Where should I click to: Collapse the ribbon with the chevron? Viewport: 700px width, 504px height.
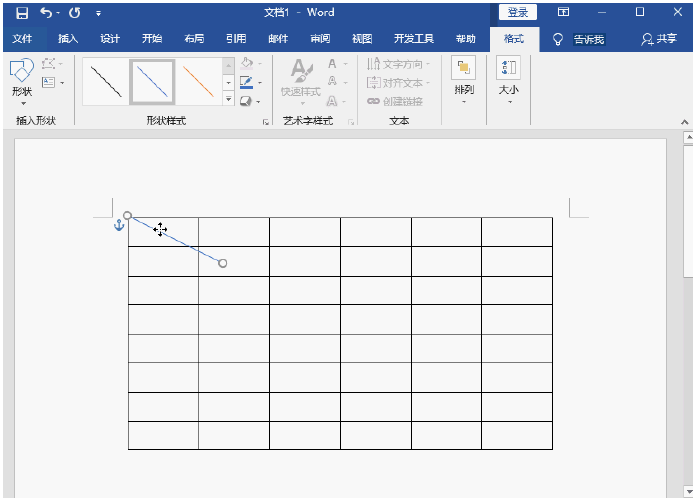click(x=685, y=121)
